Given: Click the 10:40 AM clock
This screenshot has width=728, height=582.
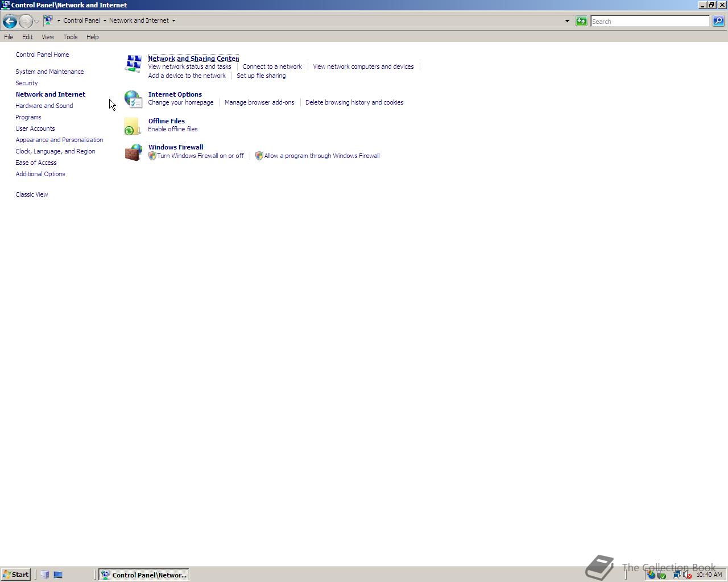Looking at the screenshot, I should (x=709, y=575).
